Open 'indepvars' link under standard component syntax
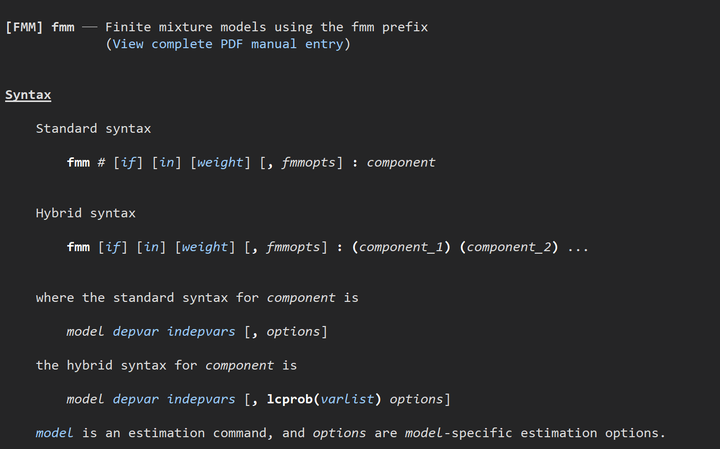Viewport: 720px width, 449px height. pyautogui.click(x=201, y=331)
